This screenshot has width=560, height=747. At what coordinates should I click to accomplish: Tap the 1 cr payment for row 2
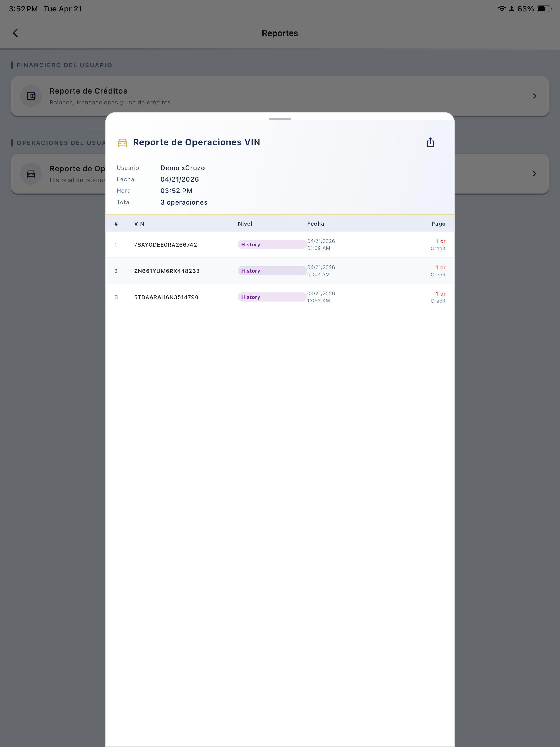click(441, 267)
